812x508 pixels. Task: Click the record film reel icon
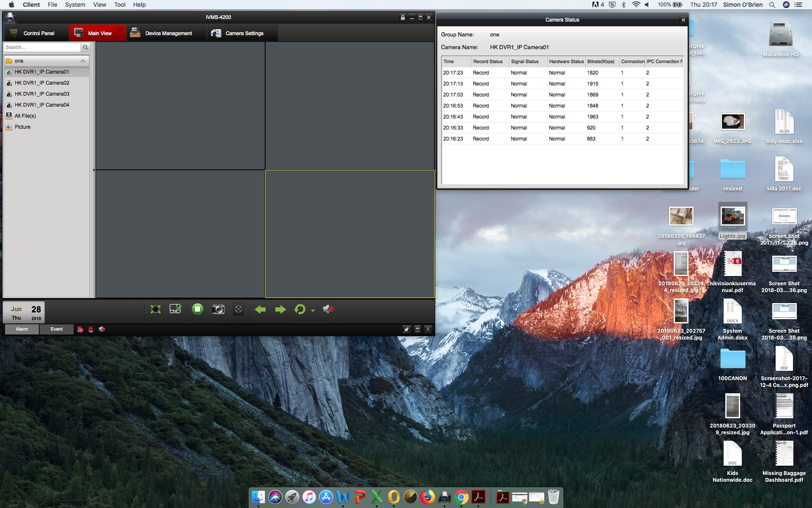click(x=239, y=309)
